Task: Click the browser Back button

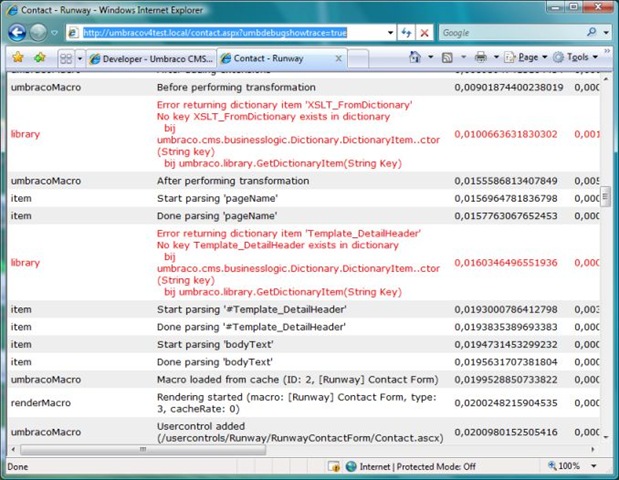Action: [x=17, y=33]
